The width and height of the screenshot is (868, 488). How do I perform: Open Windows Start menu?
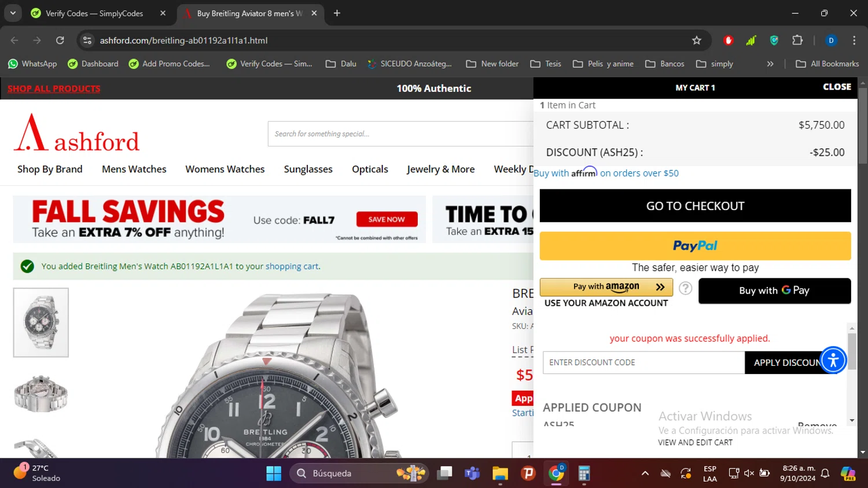click(274, 474)
